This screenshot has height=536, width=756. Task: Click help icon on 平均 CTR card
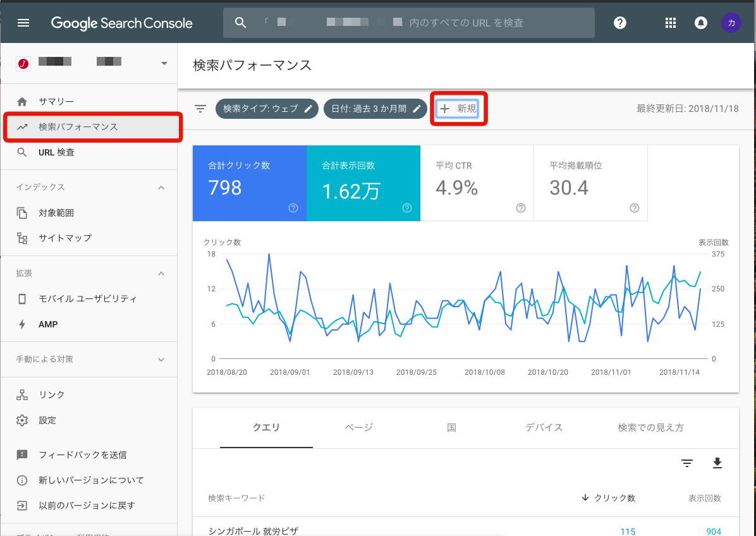(521, 208)
